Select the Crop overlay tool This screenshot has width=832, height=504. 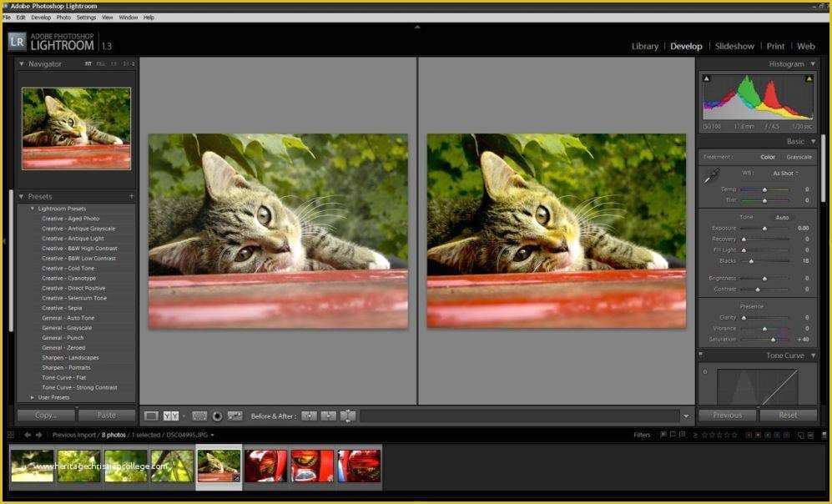point(199,416)
